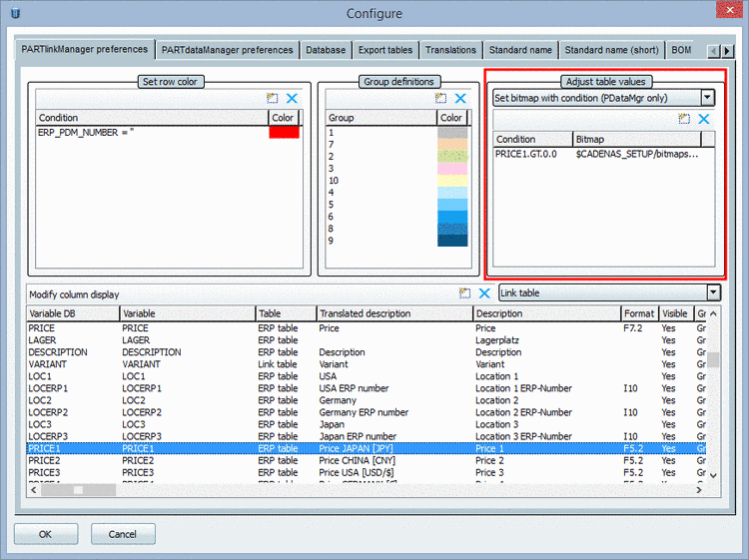Image resolution: width=749 pixels, height=560 pixels.
Task: Click the new-condition icon in Adjust table values
Action: 684,119
